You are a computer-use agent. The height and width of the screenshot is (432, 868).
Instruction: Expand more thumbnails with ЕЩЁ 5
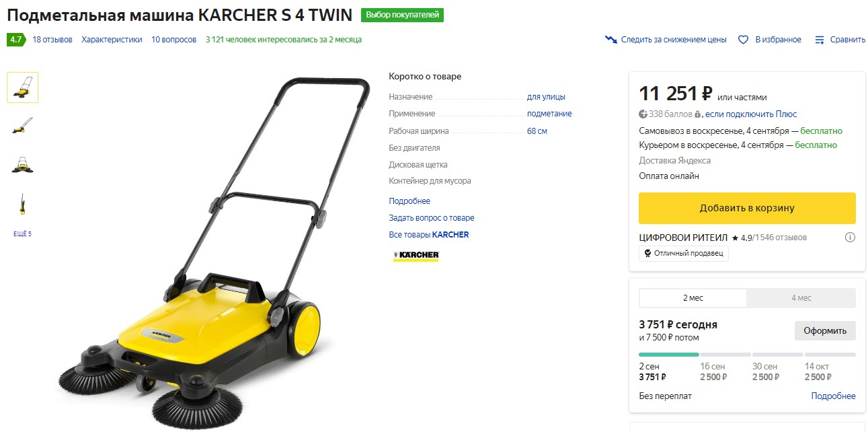(x=22, y=234)
